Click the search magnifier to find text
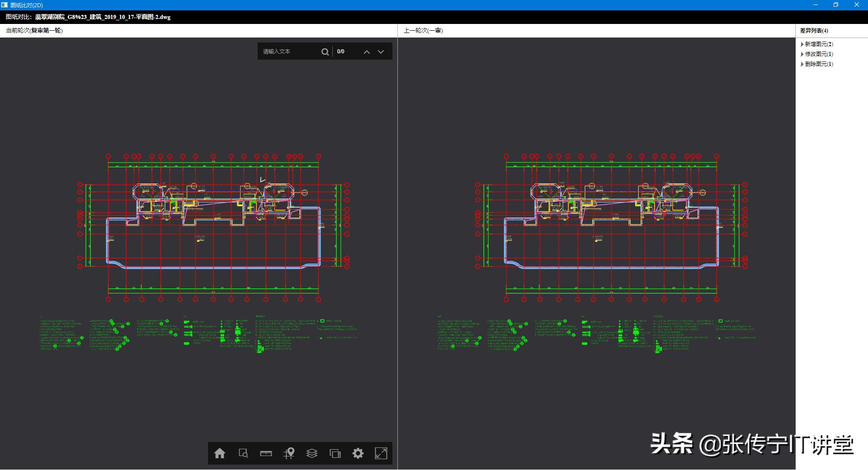 coord(325,52)
